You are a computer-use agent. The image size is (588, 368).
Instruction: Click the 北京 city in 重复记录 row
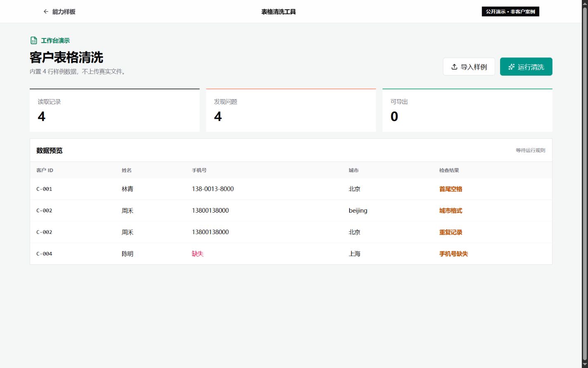tap(354, 232)
